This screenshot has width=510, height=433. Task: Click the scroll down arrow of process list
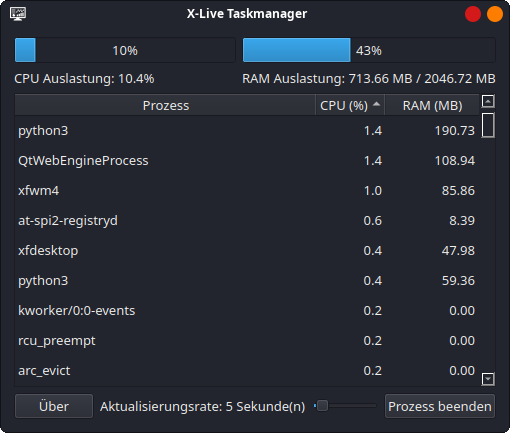pos(488,379)
